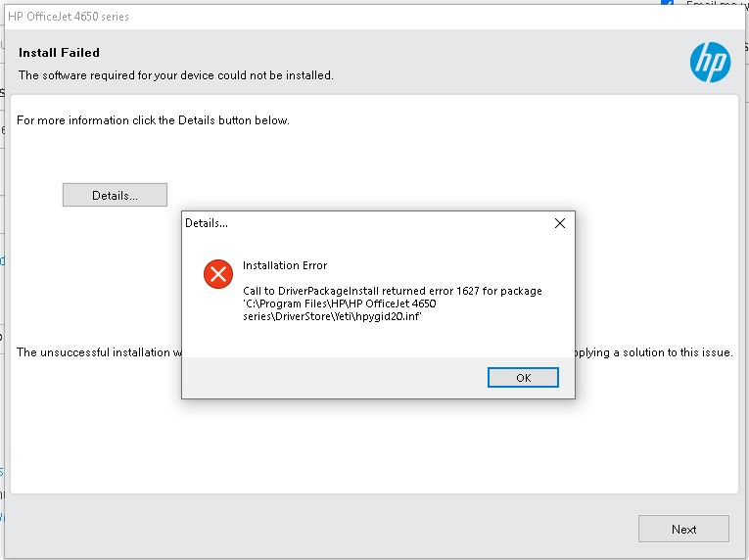749x560 pixels.
Task: Confirm the error with OK button
Action: (523, 378)
